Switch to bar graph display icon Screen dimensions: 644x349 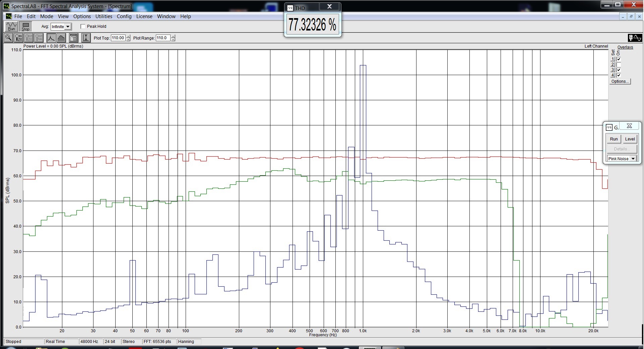[61, 38]
